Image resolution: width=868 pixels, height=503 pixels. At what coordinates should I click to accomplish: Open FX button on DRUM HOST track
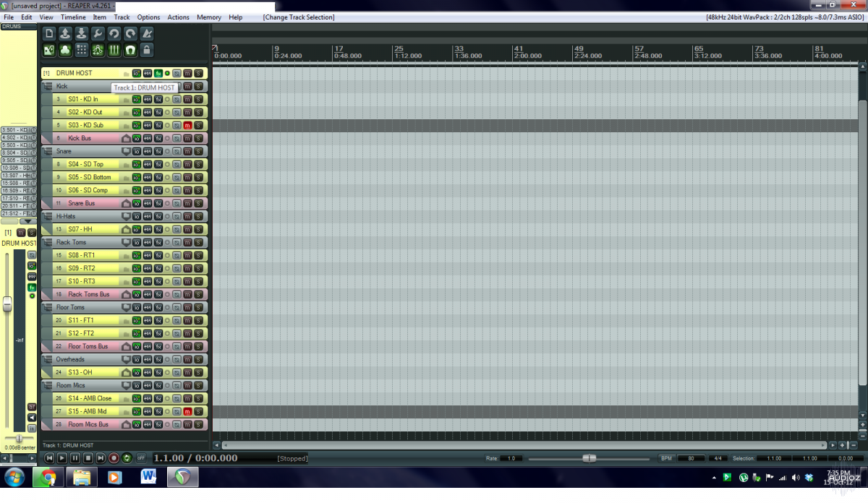tap(158, 73)
